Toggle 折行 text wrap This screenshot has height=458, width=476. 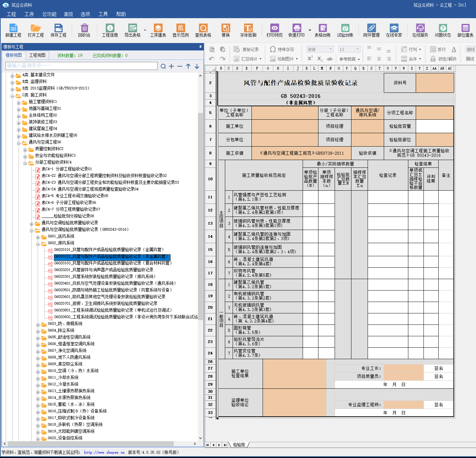point(438,49)
